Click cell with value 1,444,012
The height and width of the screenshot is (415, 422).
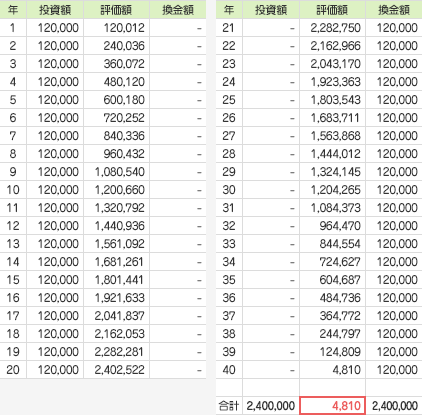333,154
